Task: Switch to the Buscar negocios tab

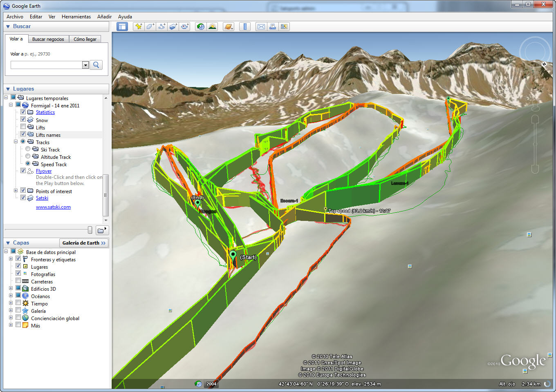Action: coord(48,39)
